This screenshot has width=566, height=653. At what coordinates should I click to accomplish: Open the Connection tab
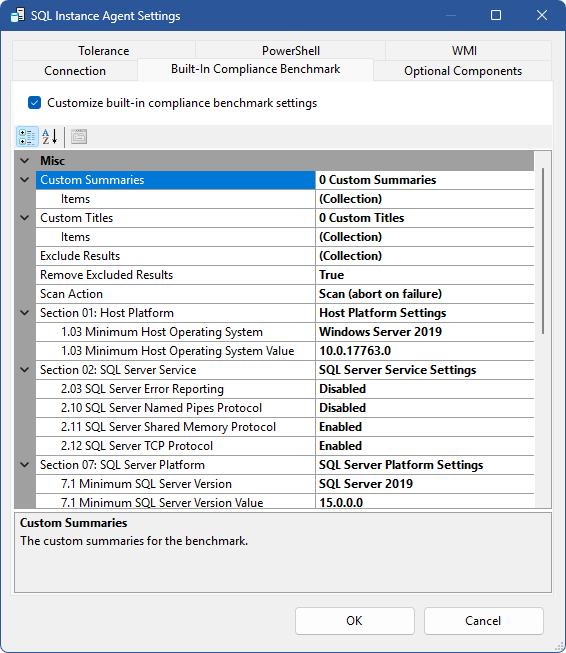[75, 70]
